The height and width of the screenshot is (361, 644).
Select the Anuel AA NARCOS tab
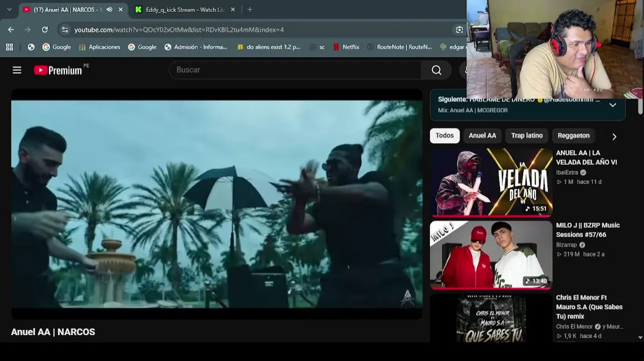68,10
